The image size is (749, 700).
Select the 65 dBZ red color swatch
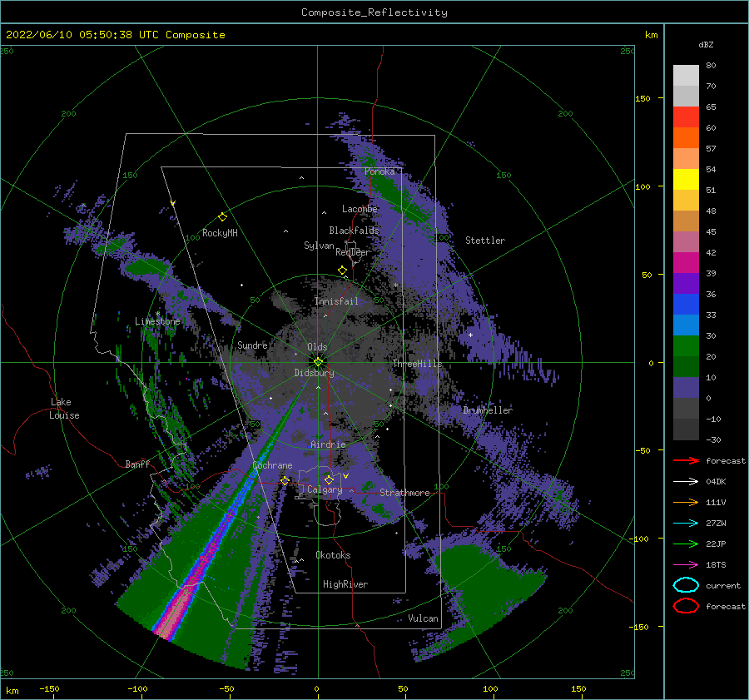[686, 117]
